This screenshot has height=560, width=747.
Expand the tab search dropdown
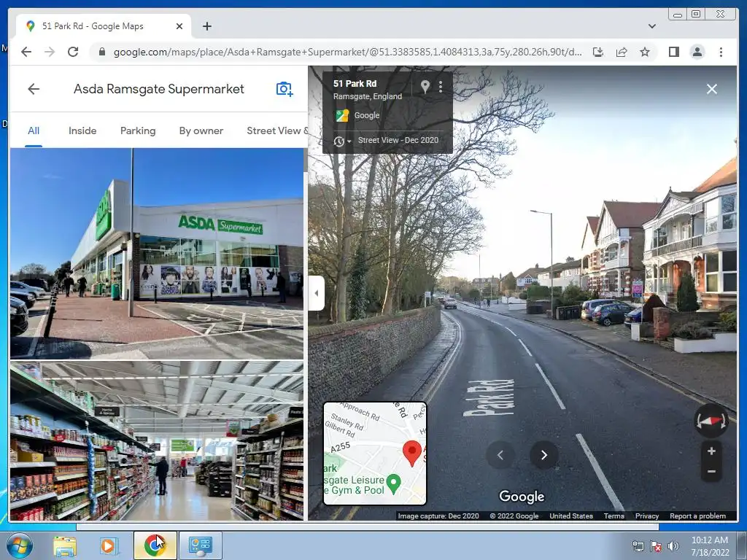click(x=651, y=26)
